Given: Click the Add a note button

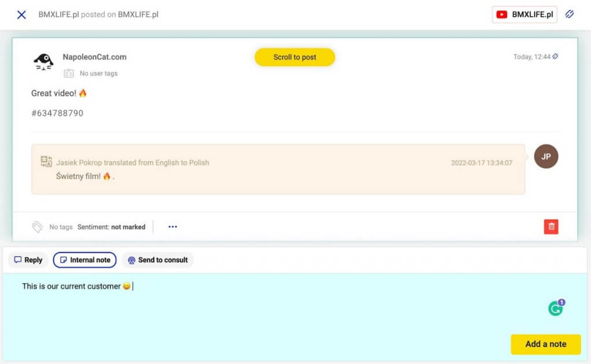Looking at the screenshot, I should (x=546, y=344).
